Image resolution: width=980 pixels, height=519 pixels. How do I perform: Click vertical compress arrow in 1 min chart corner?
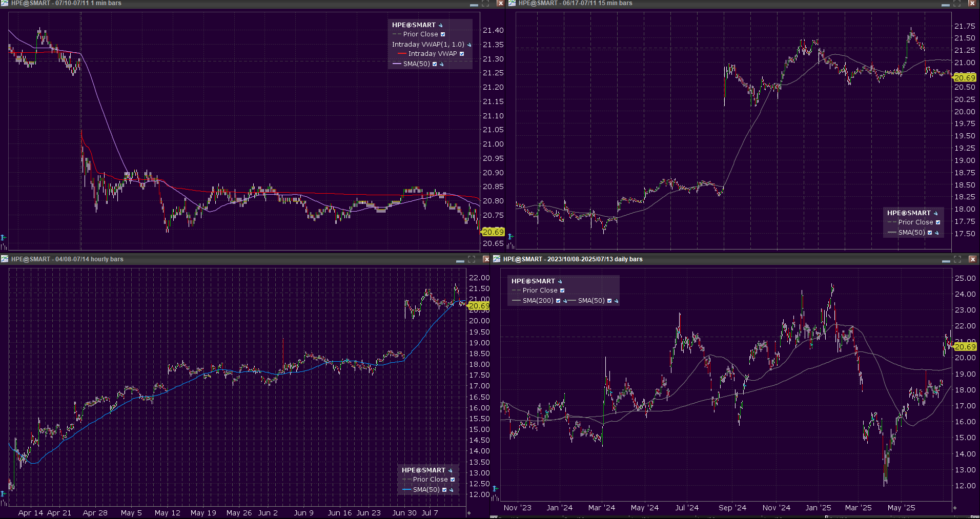click(4, 237)
